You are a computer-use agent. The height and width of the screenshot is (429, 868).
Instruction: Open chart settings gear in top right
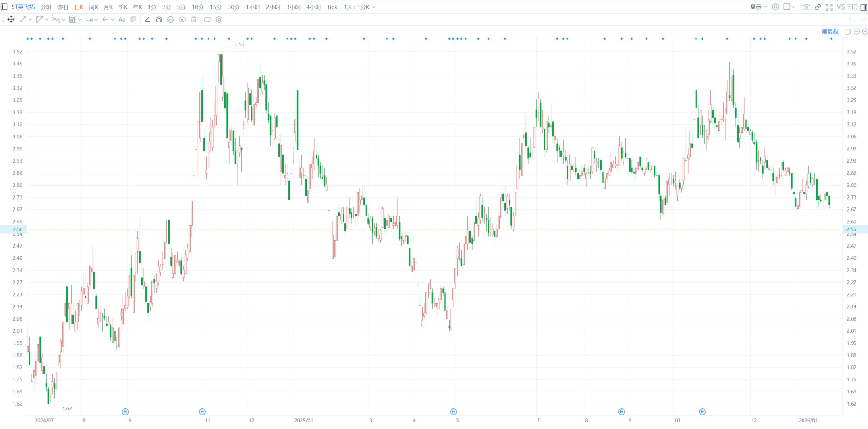[x=775, y=7]
